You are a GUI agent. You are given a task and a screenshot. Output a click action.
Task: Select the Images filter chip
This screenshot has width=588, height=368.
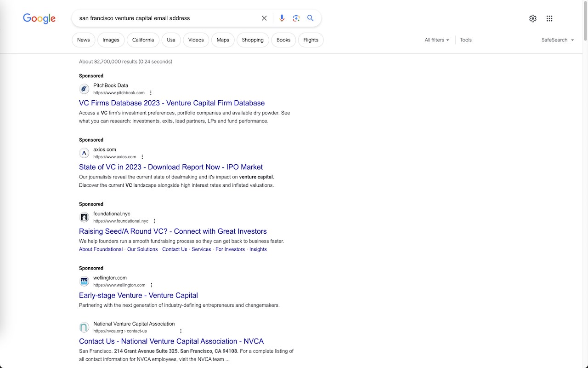point(111,40)
